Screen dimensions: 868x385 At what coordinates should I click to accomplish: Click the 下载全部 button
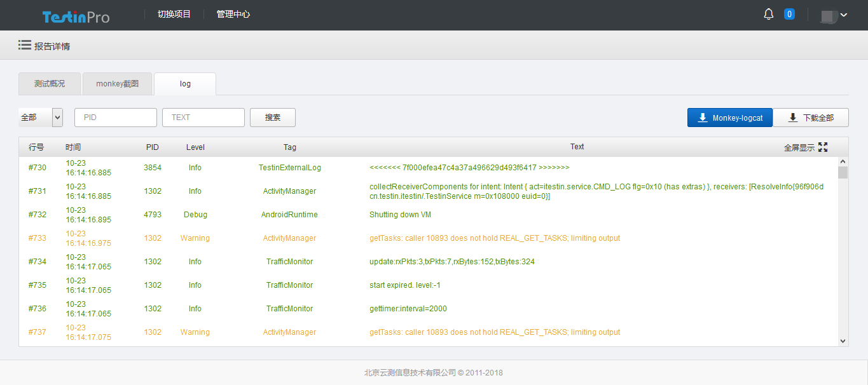811,118
